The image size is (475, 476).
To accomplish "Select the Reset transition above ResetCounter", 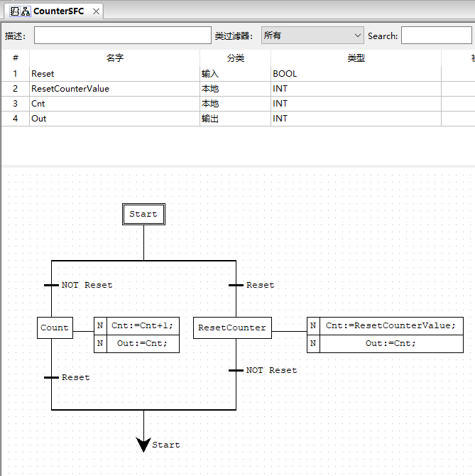I will 236,285.
